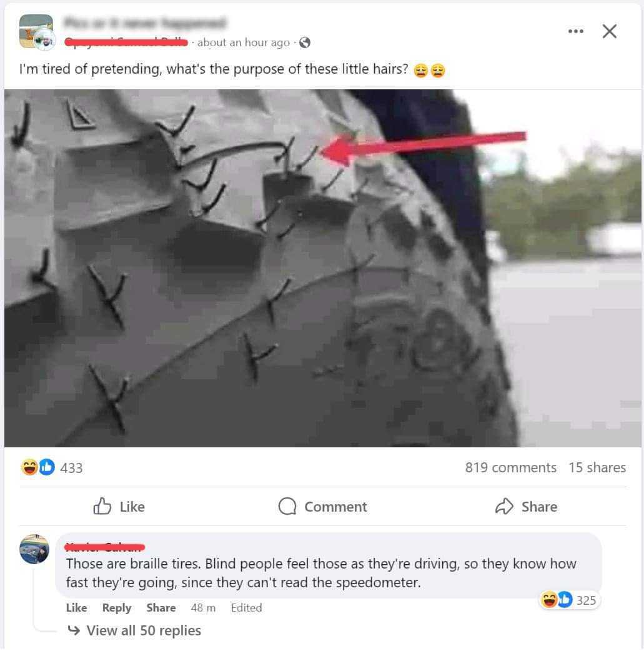Screen dimensions: 644x651
Task: Expand View all 50 replies
Action: pyautogui.click(x=144, y=630)
